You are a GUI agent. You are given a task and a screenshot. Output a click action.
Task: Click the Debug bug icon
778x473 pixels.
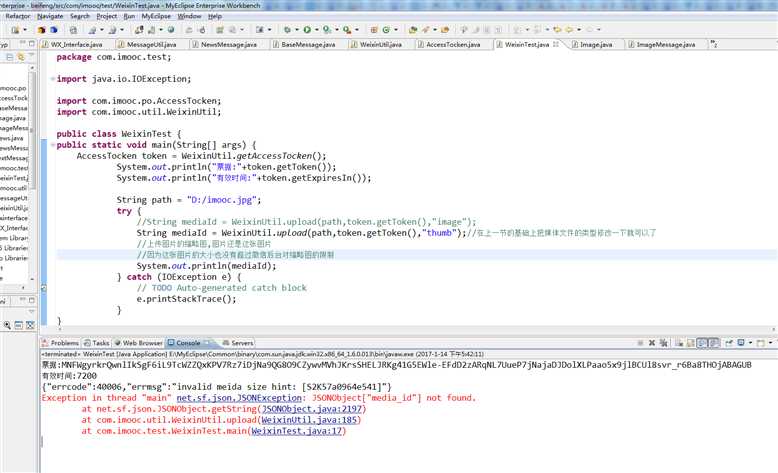pos(287,30)
